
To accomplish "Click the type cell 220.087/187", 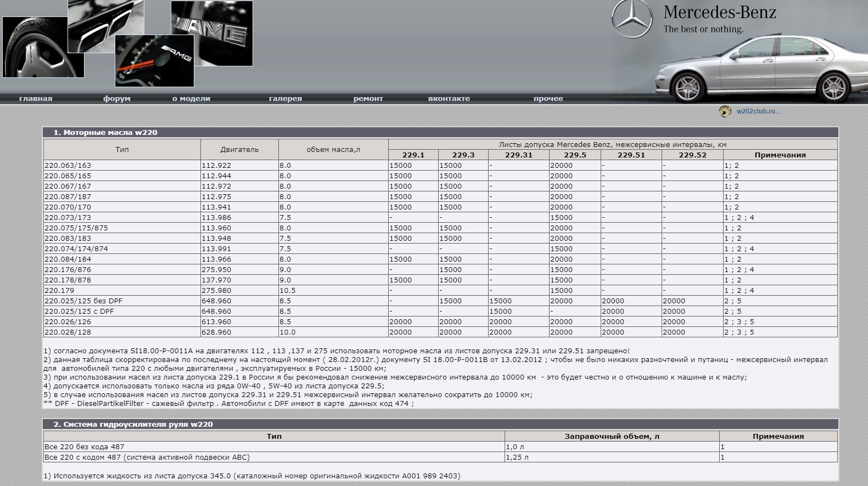I will (122, 197).
